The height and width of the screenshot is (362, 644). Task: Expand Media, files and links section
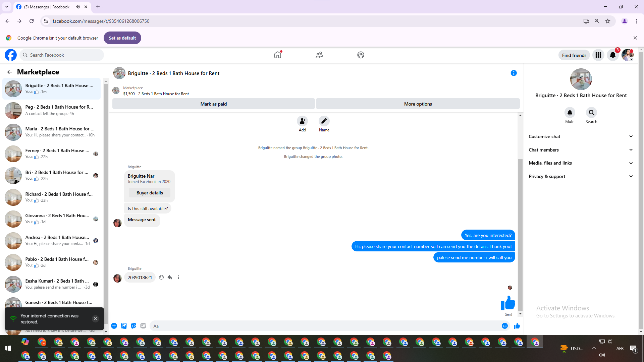[x=581, y=163]
